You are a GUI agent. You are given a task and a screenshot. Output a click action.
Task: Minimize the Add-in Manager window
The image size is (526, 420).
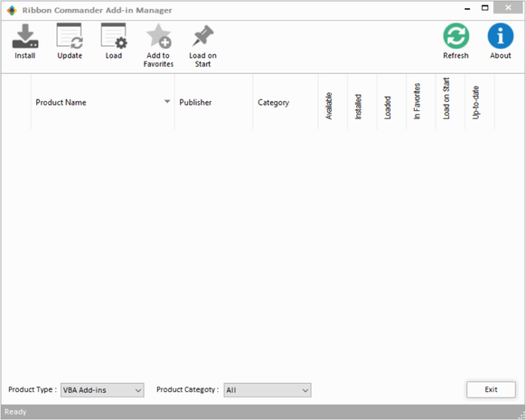(x=467, y=8)
